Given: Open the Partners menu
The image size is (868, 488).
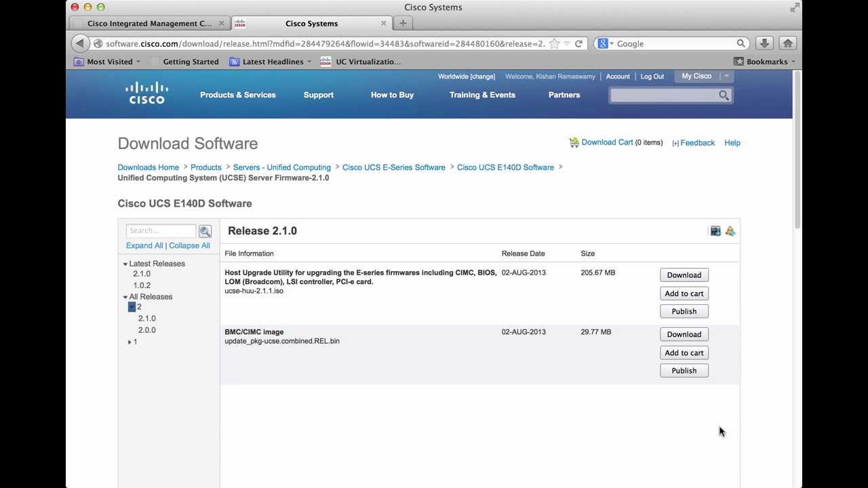Looking at the screenshot, I should pos(564,95).
